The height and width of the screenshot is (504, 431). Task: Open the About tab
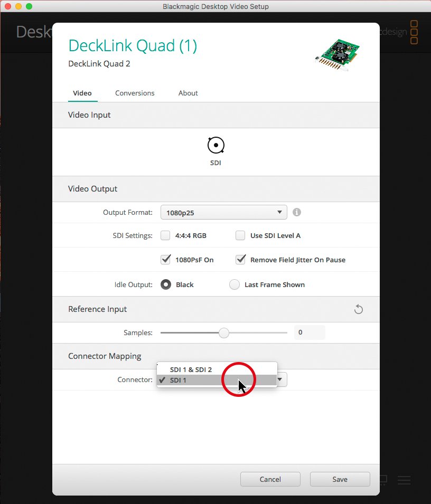pyautogui.click(x=188, y=93)
